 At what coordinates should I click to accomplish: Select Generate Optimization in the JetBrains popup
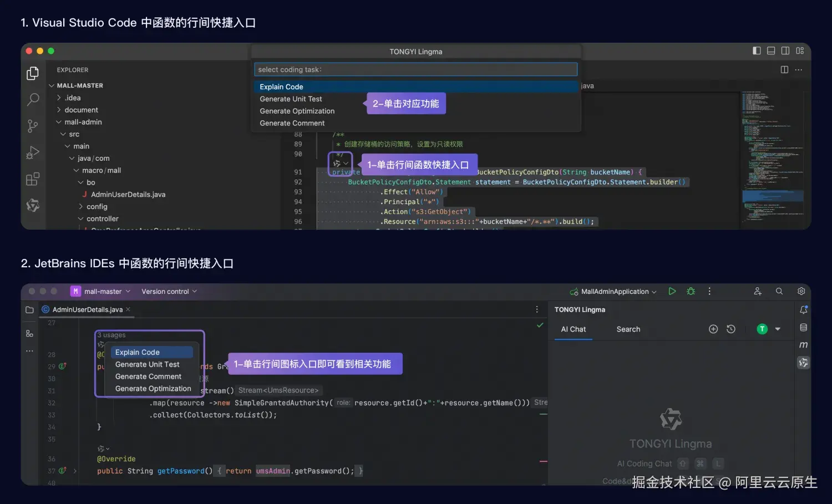[153, 389]
